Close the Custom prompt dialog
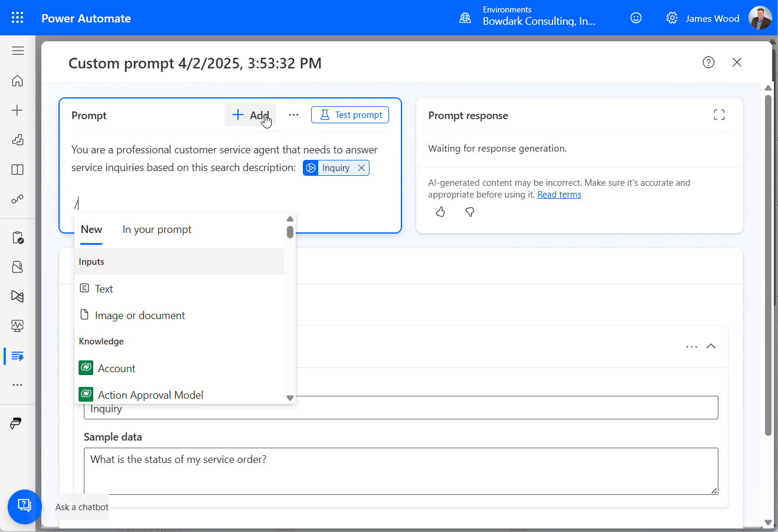Screen dimensions: 778x532 pos(737,63)
